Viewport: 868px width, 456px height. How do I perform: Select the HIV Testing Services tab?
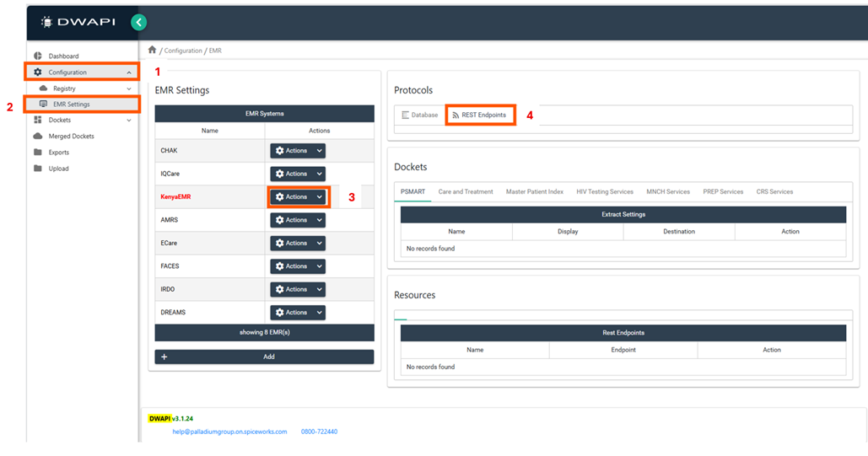coord(605,191)
